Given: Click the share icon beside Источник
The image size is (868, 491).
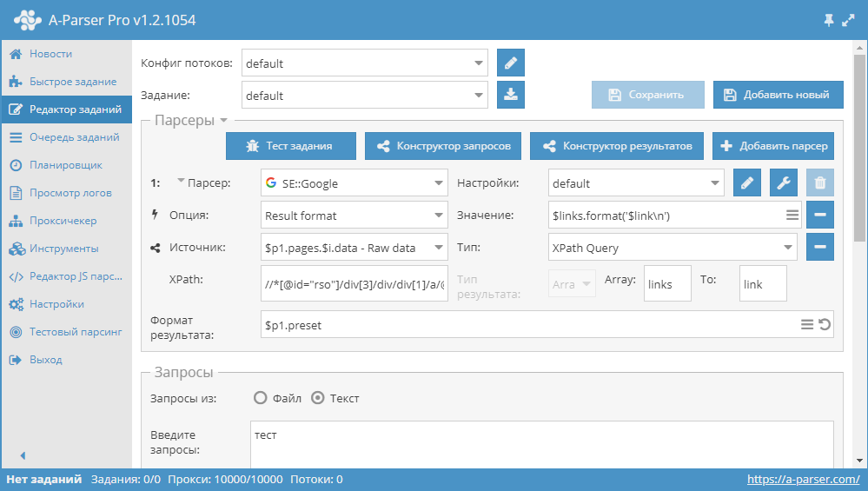Looking at the screenshot, I should [155, 248].
